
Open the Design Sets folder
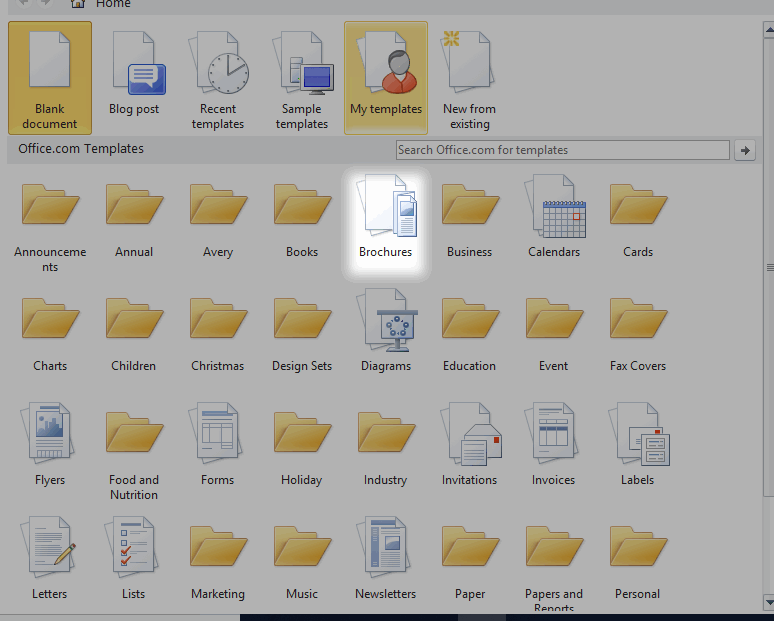(302, 333)
